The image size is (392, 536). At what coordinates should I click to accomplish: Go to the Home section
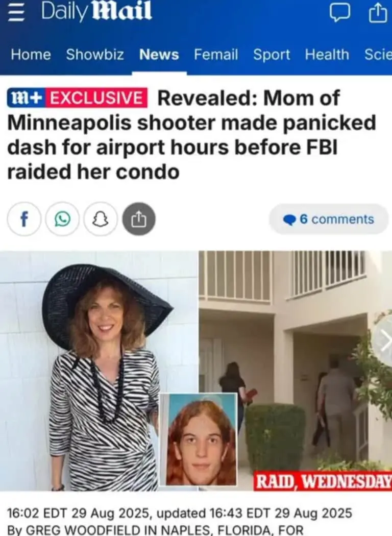click(31, 55)
